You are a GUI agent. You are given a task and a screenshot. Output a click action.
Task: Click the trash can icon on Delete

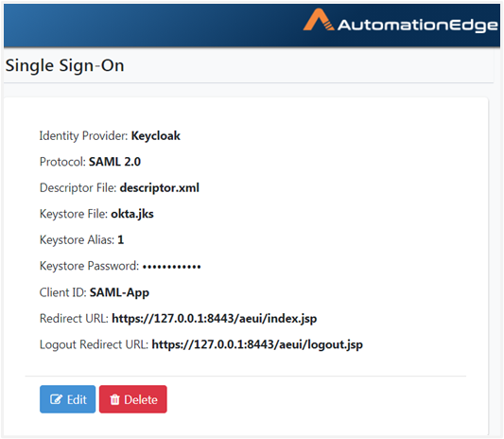coord(114,400)
